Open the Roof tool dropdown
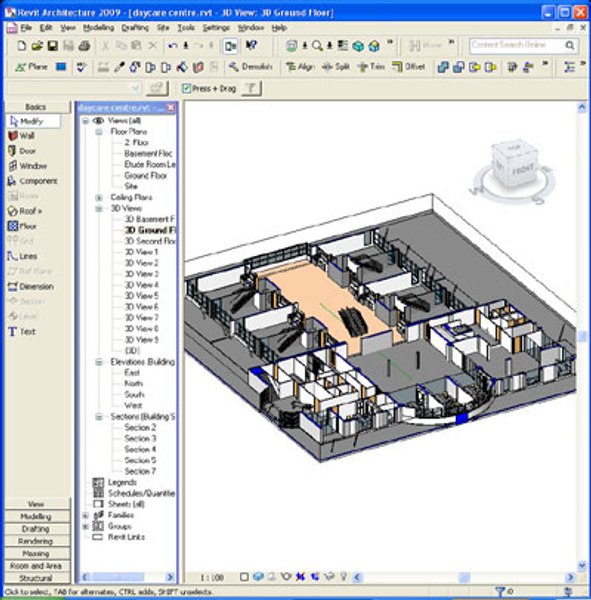The image size is (591, 600). click(x=25, y=211)
